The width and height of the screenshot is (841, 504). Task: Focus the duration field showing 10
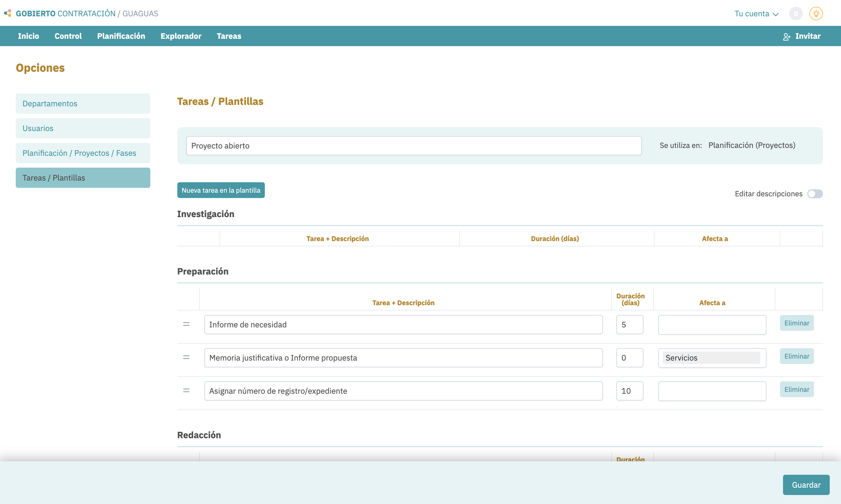630,391
